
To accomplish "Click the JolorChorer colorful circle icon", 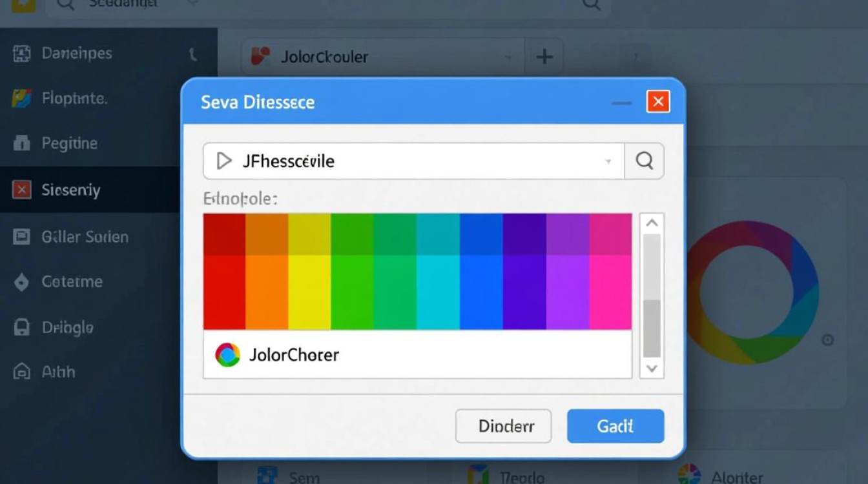I will 227,355.
